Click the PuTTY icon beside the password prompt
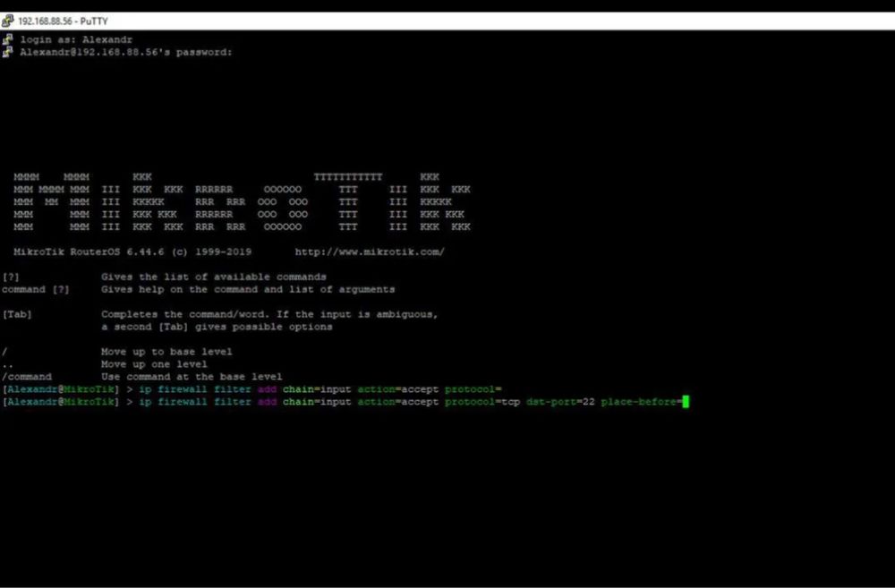895x588 pixels. (x=7, y=52)
